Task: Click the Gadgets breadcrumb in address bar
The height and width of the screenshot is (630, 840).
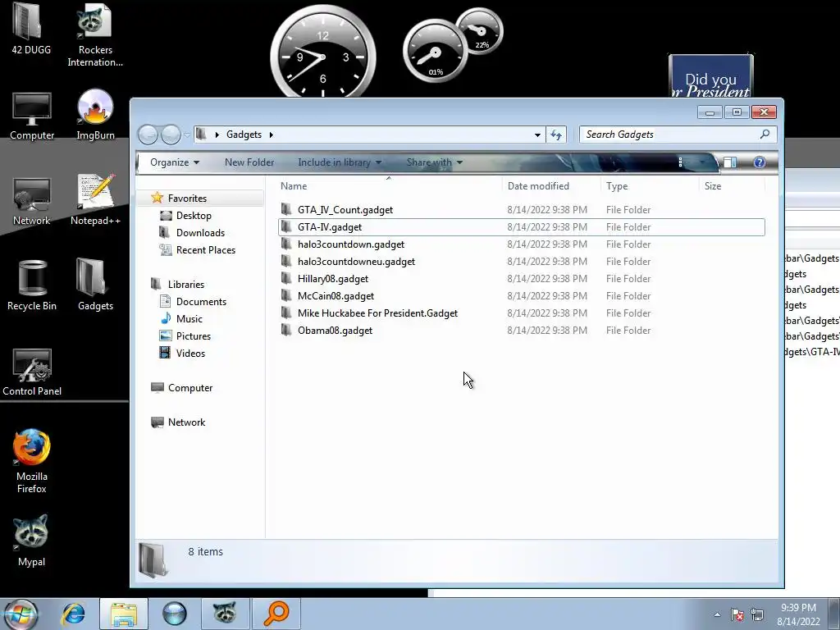Action: [x=244, y=135]
